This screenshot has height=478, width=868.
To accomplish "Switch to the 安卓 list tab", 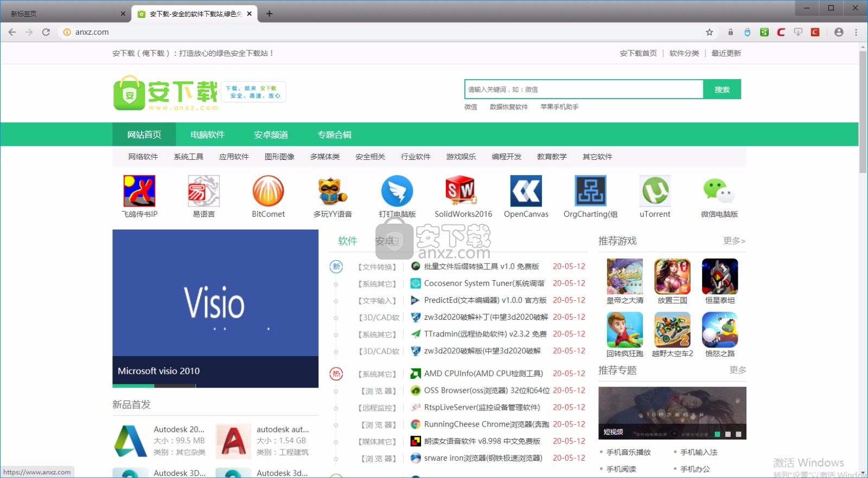I will (384, 241).
